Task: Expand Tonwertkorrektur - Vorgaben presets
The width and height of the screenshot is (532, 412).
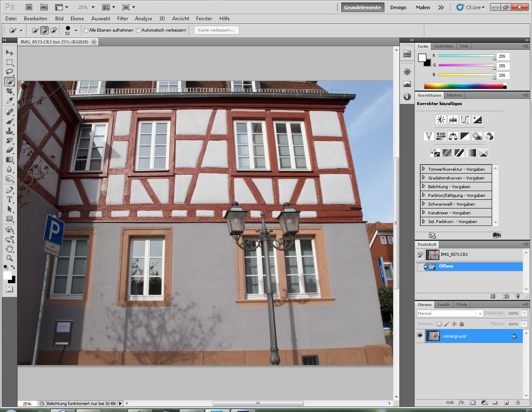Action: point(424,169)
